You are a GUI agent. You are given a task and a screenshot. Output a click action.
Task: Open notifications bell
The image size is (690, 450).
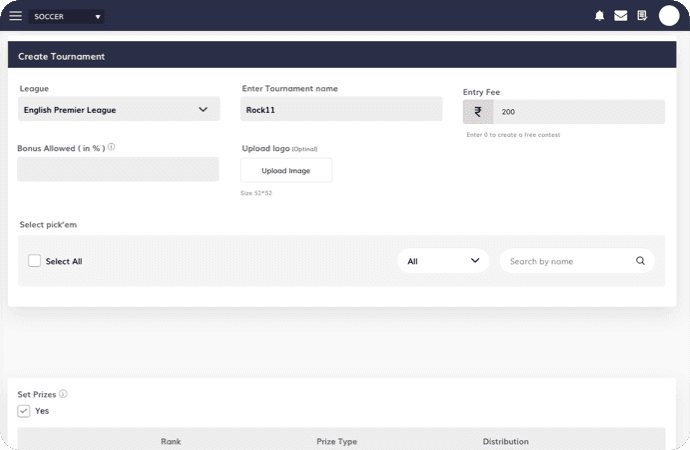(599, 16)
